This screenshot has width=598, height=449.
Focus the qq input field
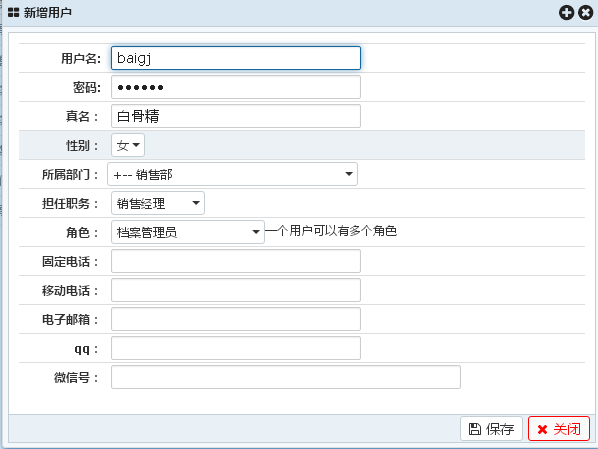click(236, 348)
